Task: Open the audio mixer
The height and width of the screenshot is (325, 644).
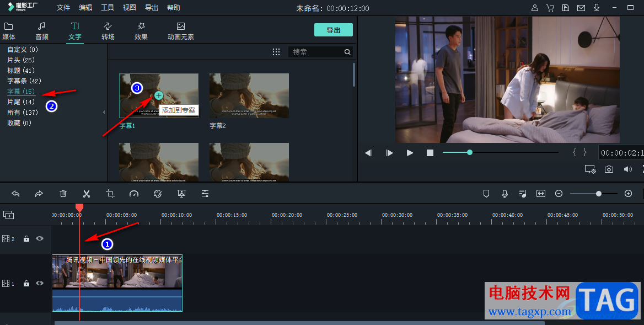Action: 523,194
